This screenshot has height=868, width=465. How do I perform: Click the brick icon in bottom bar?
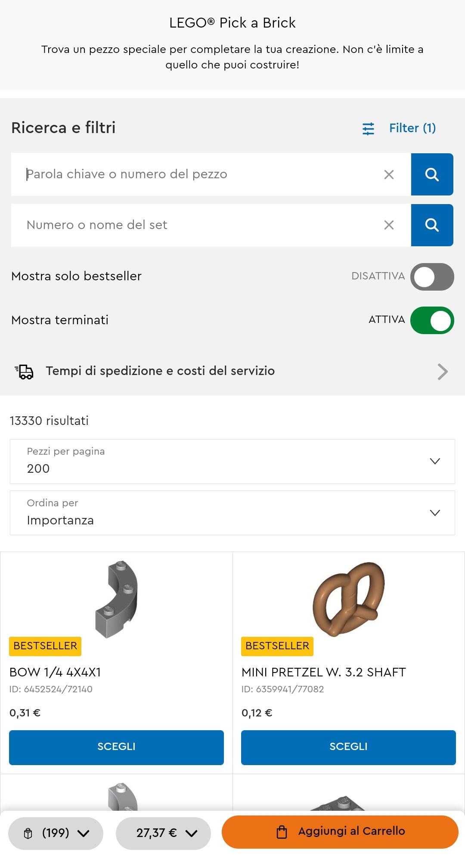28,834
